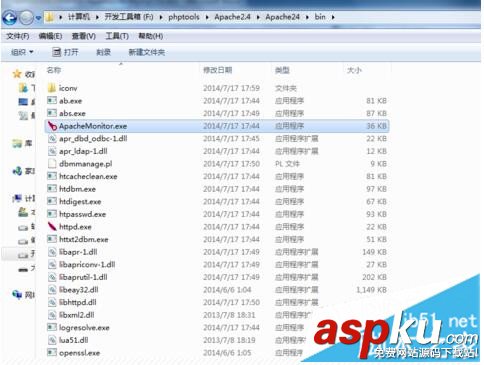This screenshot has width=484, height=365.
Task: Select the ApacheMonitor.exe feather icon
Action: pyautogui.click(x=52, y=126)
